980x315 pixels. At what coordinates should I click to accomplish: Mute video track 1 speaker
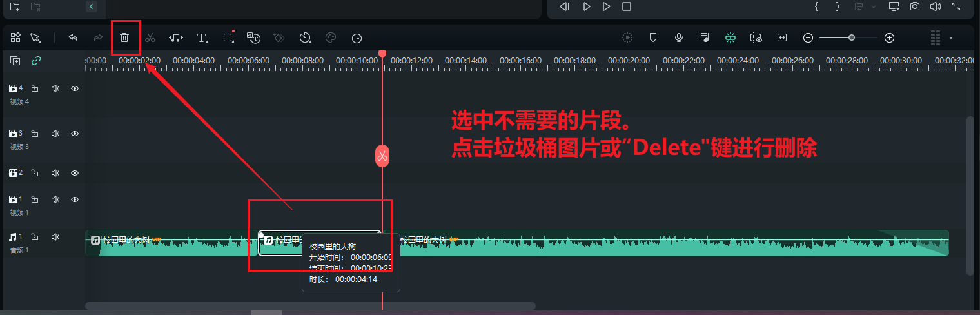[55, 199]
